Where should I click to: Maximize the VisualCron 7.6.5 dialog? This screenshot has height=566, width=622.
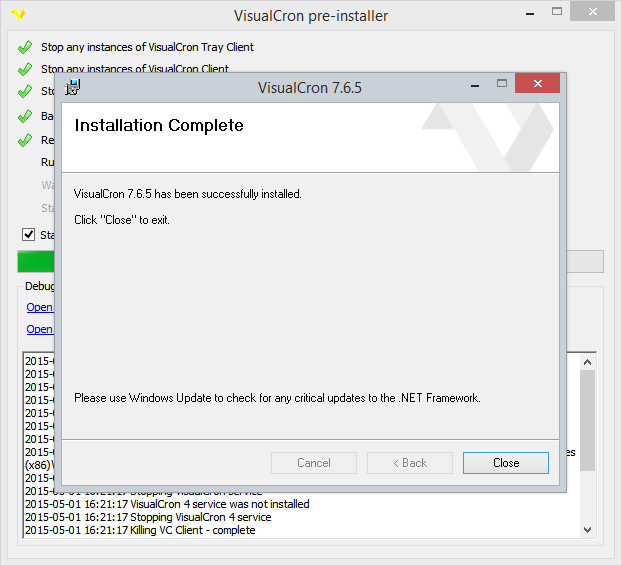[x=502, y=85]
